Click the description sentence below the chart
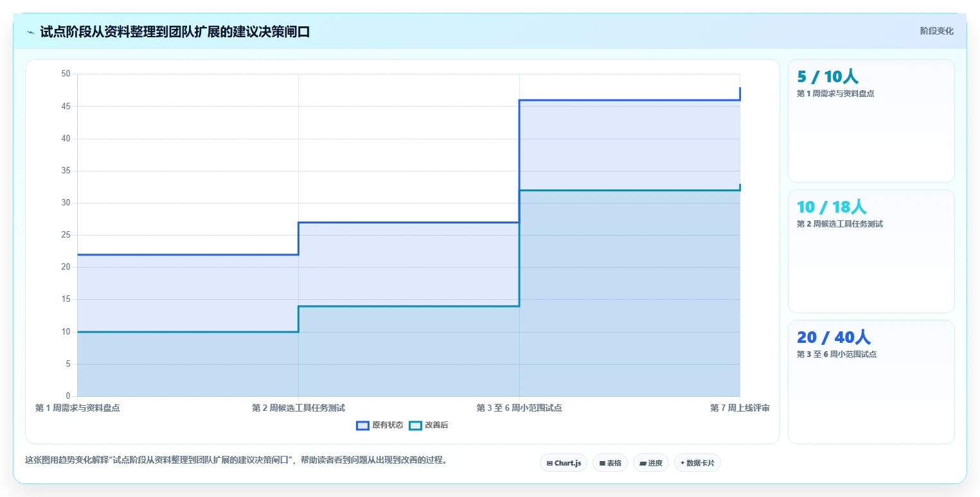This screenshot has width=980, height=497. pyautogui.click(x=236, y=460)
